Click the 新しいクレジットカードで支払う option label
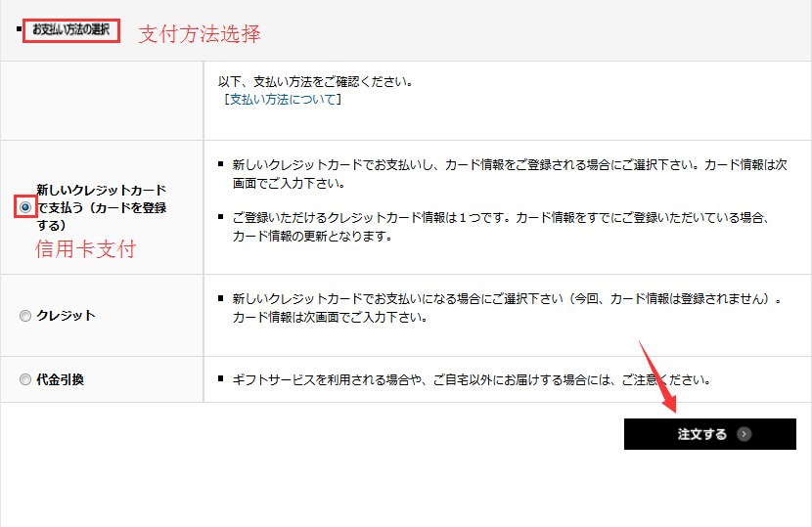Image resolution: width=812 pixels, height=527 pixels. [x=100, y=207]
